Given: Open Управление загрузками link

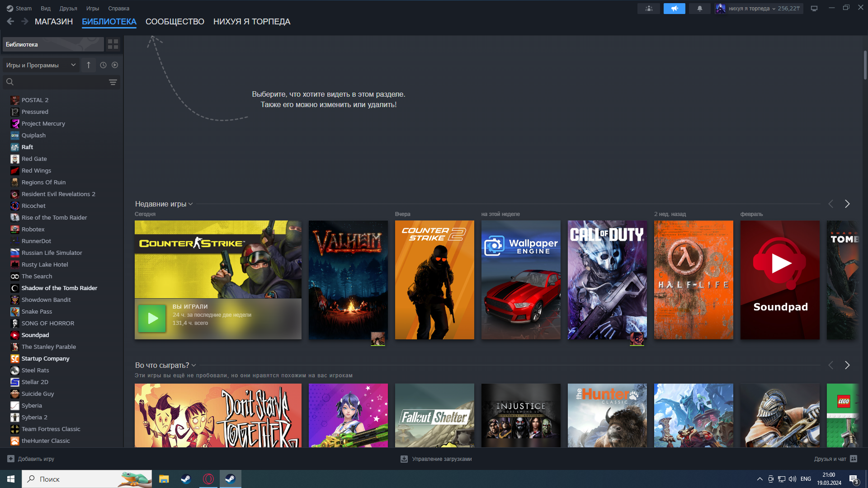Looking at the screenshot, I should click(436, 459).
